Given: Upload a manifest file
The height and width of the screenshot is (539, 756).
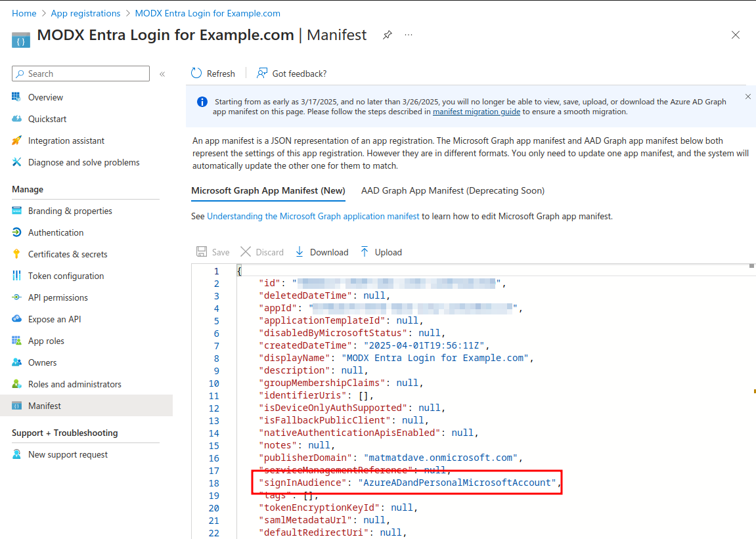Looking at the screenshot, I should click(381, 252).
